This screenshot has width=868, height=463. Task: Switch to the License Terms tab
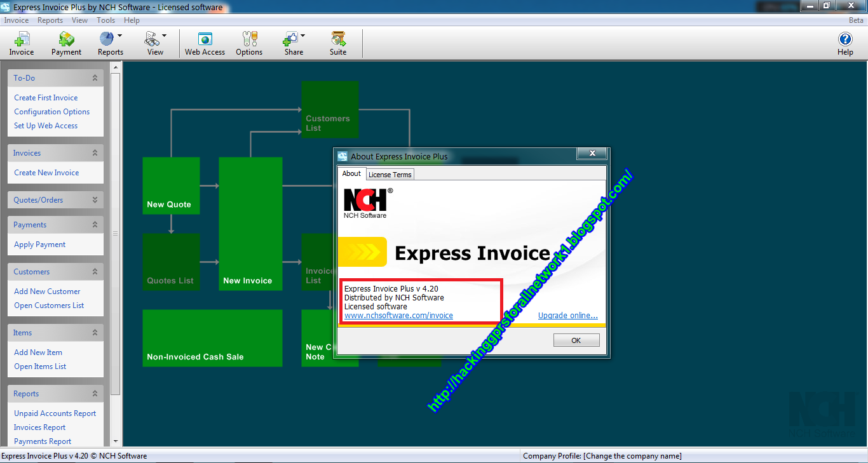tap(390, 174)
